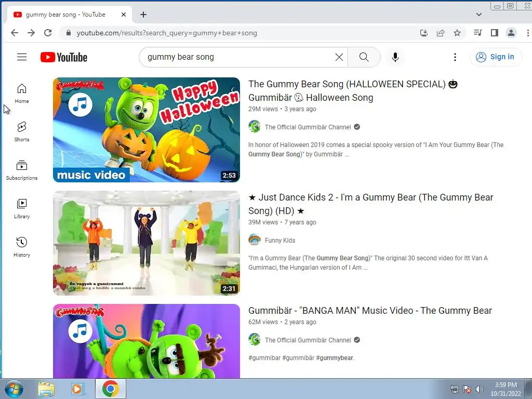Close the gummy bear song tab
Image resolution: width=532 pixels, height=399 pixels.
(124, 15)
